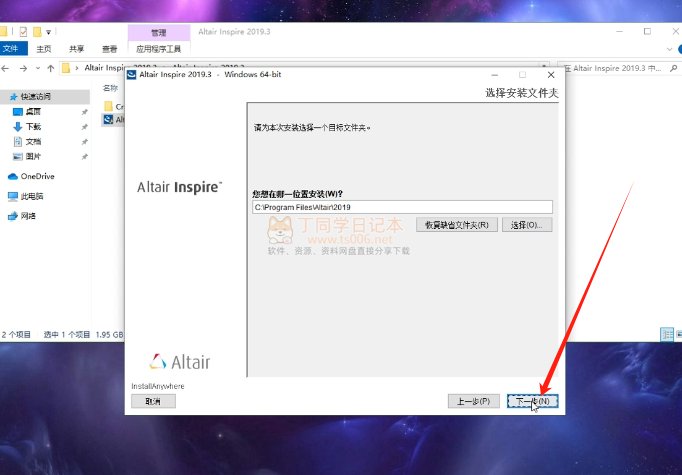Click the Name column header in Explorer

click(x=110, y=88)
